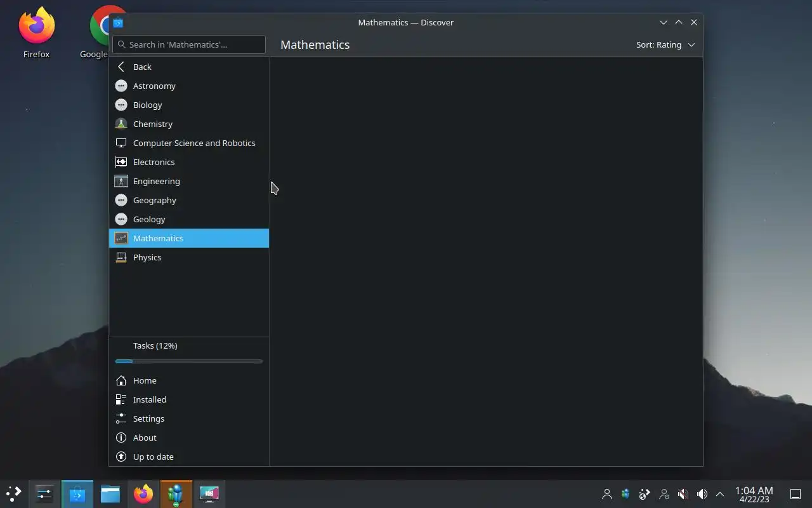Image resolution: width=812 pixels, height=508 pixels.
Task: Click the Show Desktop button
Action: tap(796, 494)
